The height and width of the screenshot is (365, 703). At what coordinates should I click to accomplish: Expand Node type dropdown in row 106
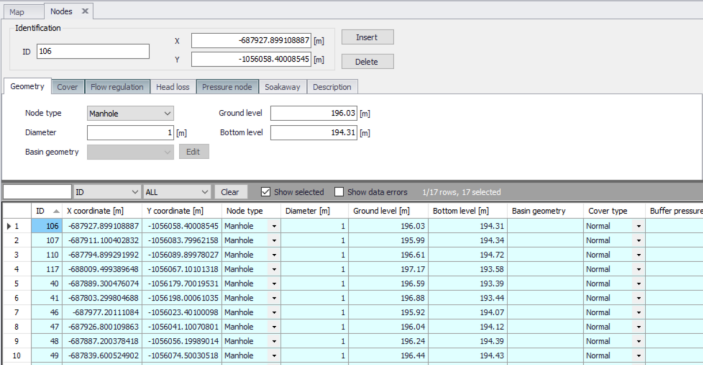tap(274, 226)
